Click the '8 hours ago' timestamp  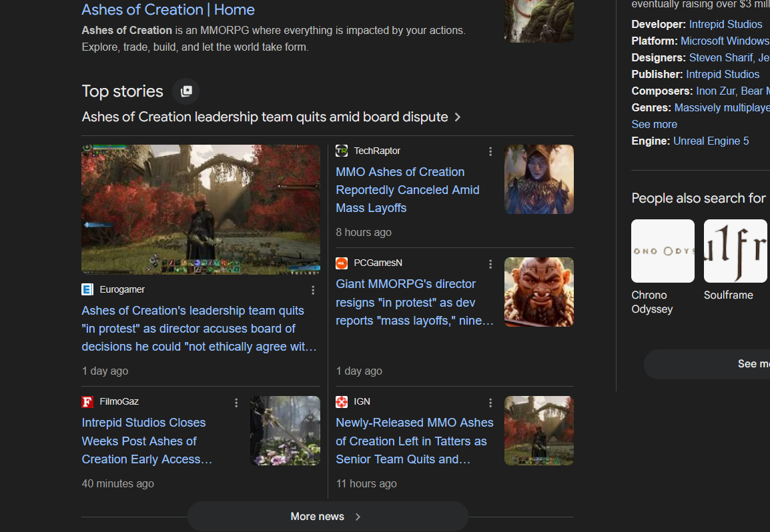coord(364,233)
